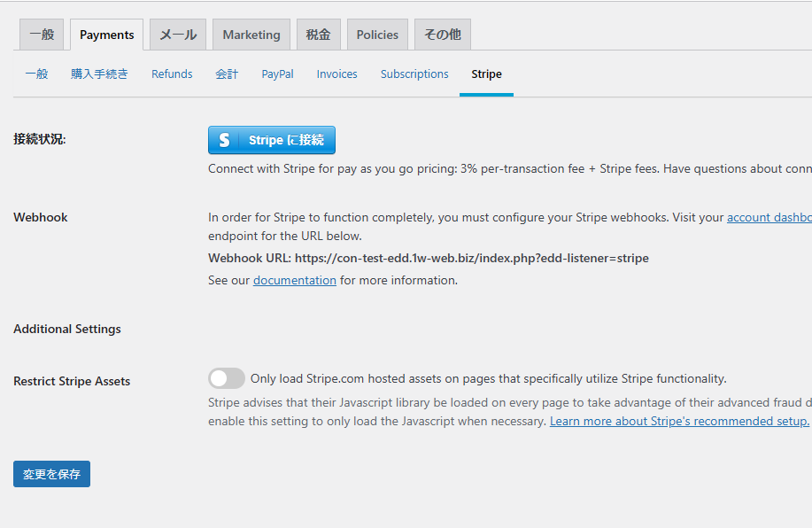
Task: Click the Stripe S logo icon
Action: point(224,140)
